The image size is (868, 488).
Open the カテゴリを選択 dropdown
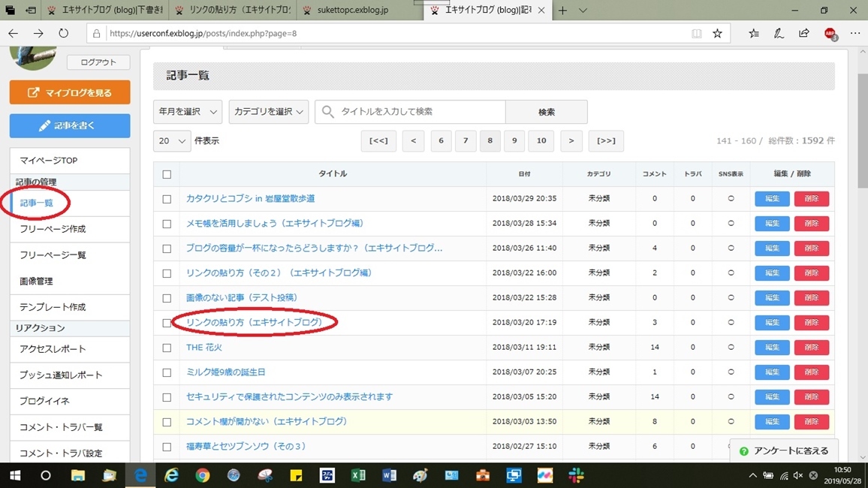coord(269,112)
